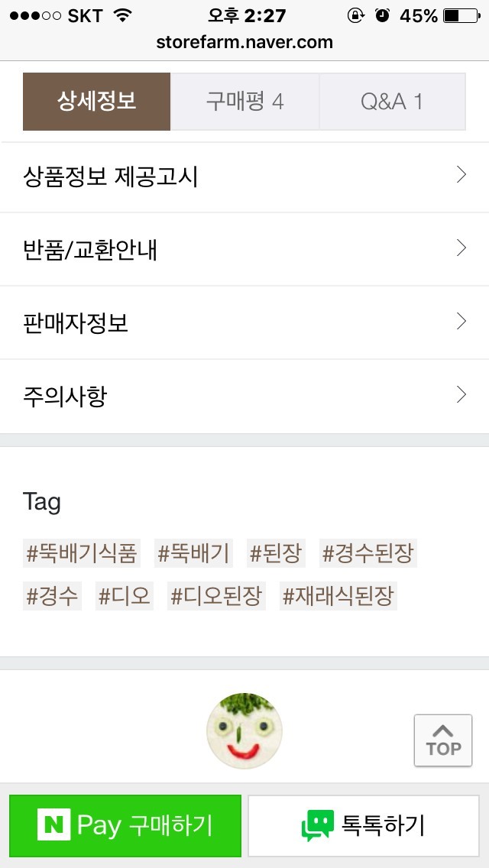Tap the green 톡톡 chat bubble icon
The image size is (489, 868).
(x=313, y=826)
